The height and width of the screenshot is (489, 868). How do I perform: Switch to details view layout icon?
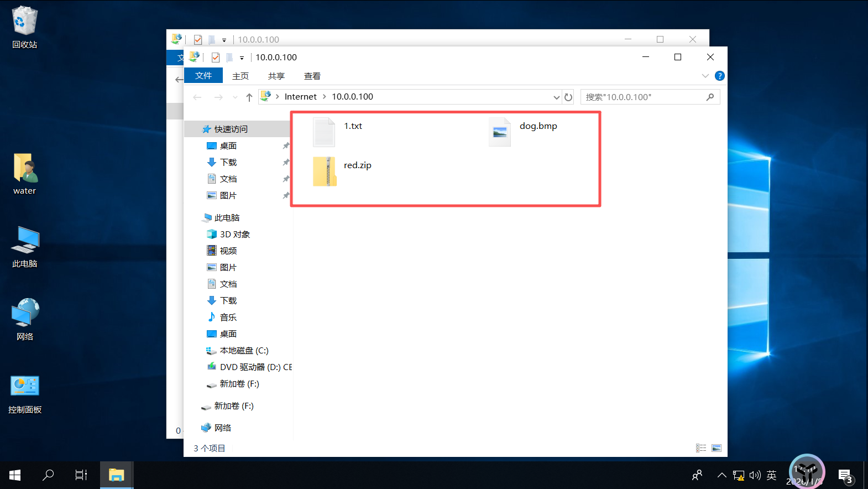[701, 448]
